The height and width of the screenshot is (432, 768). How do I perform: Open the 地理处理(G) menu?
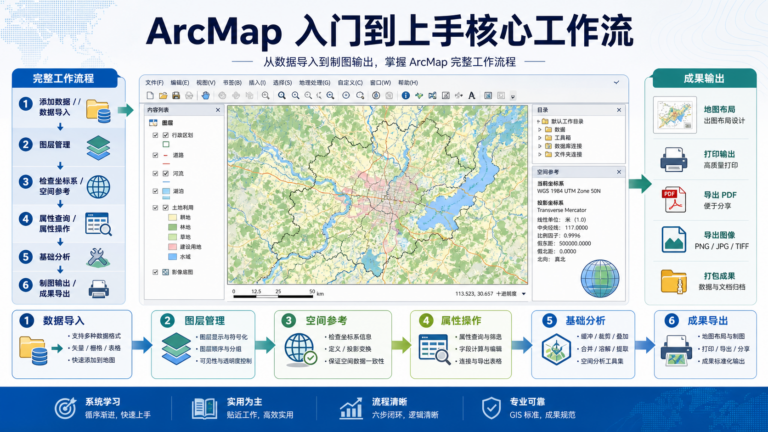pos(314,83)
